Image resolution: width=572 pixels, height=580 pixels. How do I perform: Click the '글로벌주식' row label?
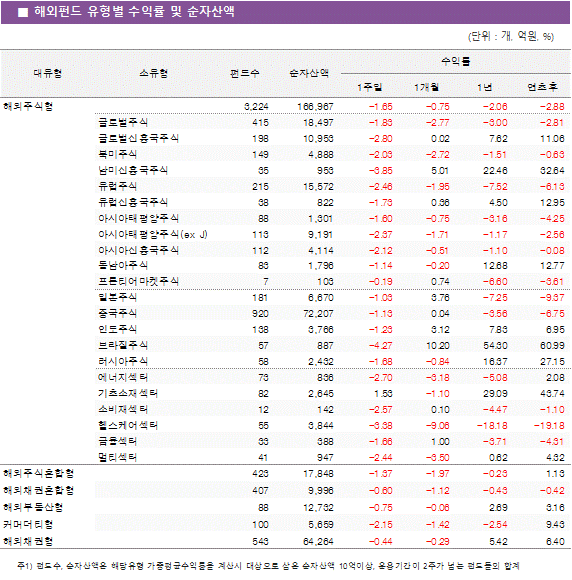(x=123, y=122)
